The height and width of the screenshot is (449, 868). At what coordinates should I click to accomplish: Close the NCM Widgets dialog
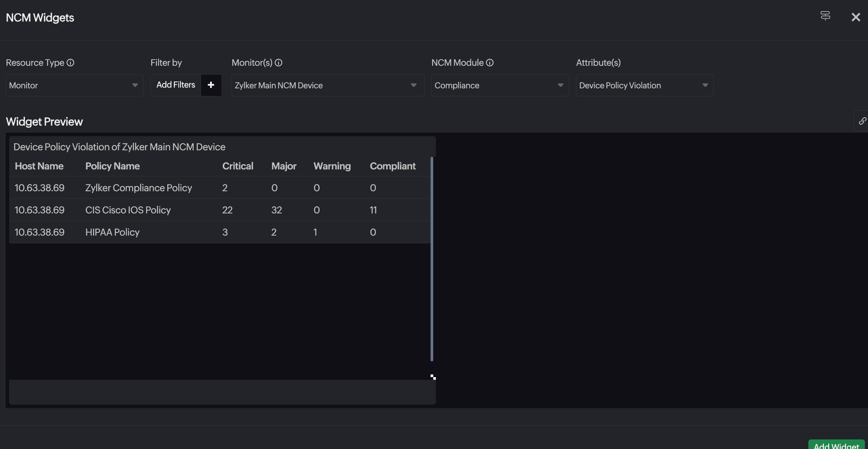tap(856, 17)
